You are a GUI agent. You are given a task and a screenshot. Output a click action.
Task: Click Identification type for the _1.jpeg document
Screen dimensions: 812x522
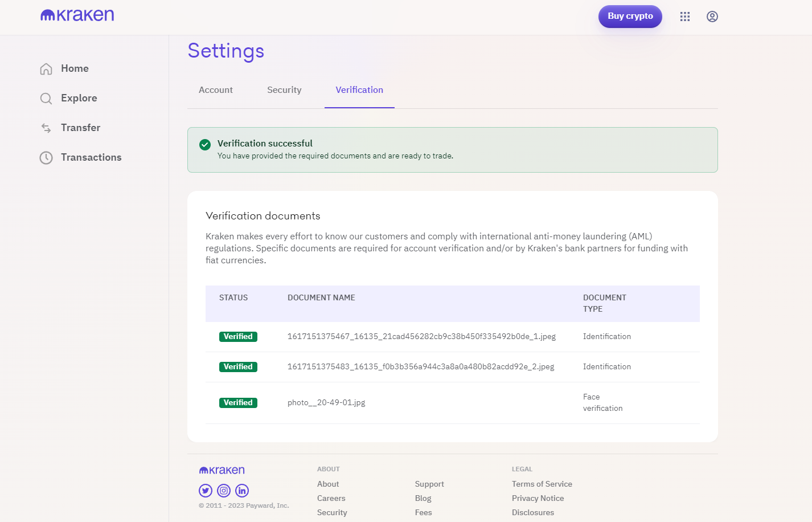pyautogui.click(x=607, y=337)
